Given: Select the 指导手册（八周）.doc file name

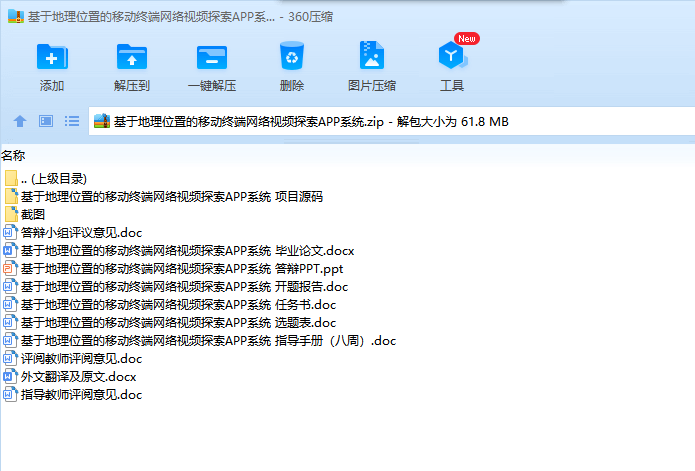Looking at the screenshot, I should [x=208, y=340].
